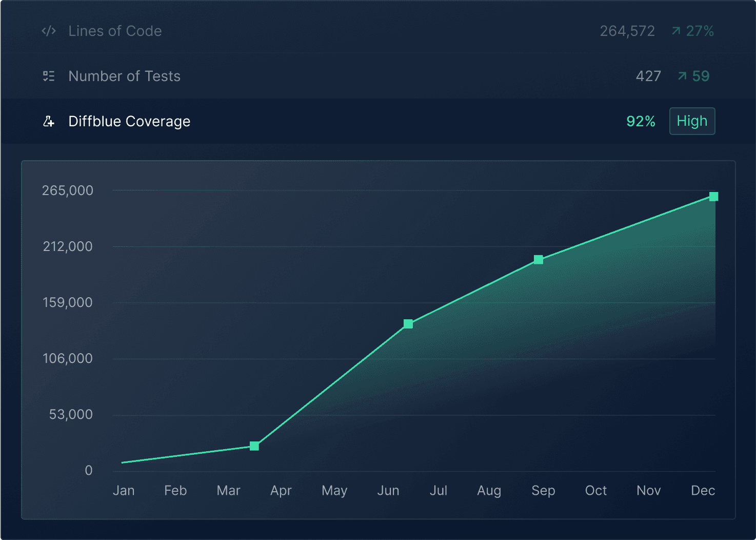The height and width of the screenshot is (540, 756).
Task: Click the 265,000 y-axis label
Action: tap(68, 190)
